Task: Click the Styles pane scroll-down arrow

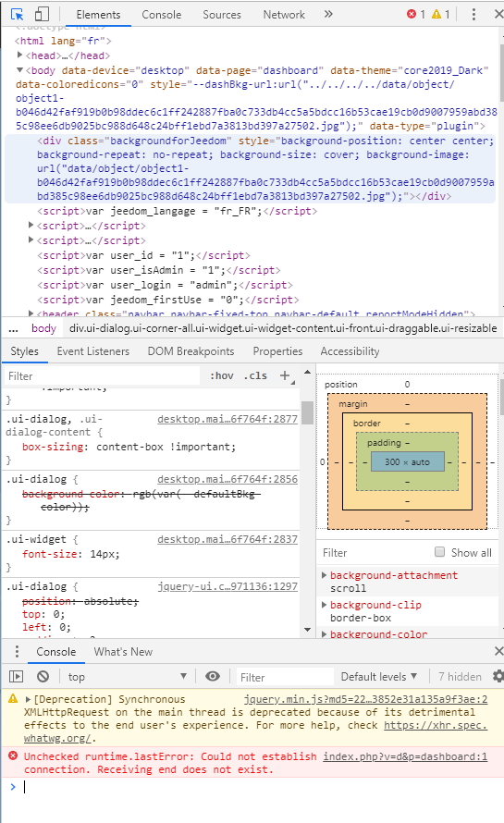Action: (x=308, y=630)
